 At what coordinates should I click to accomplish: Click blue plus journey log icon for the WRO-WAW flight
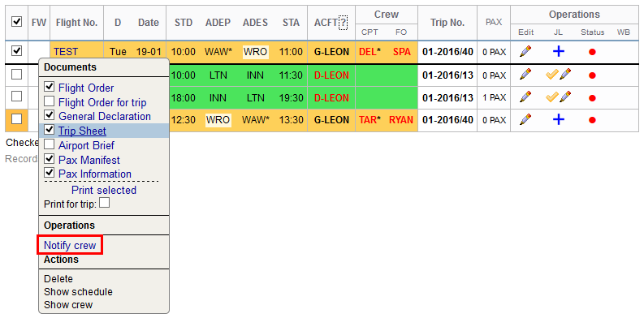click(x=559, y=120)
